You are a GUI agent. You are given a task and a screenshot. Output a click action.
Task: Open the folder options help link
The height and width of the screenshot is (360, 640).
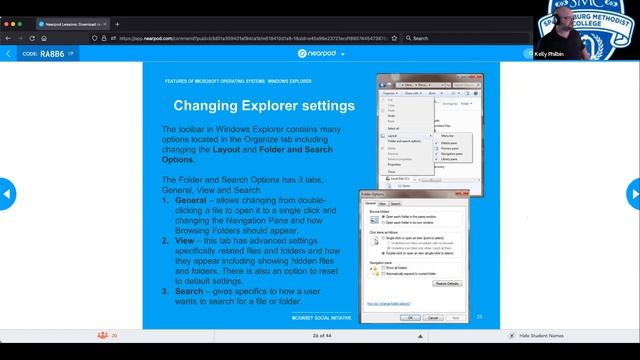(389, 304)
